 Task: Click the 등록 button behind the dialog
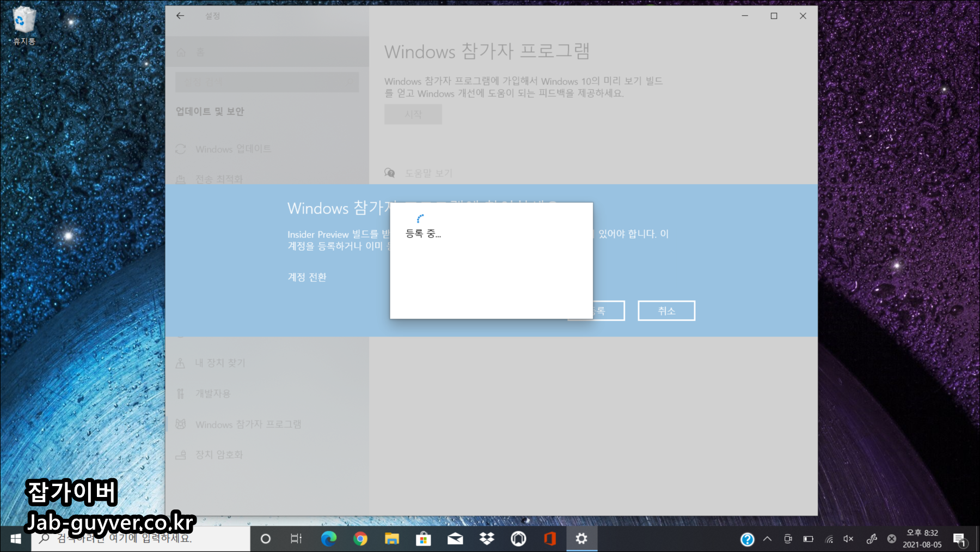[608, 311]
